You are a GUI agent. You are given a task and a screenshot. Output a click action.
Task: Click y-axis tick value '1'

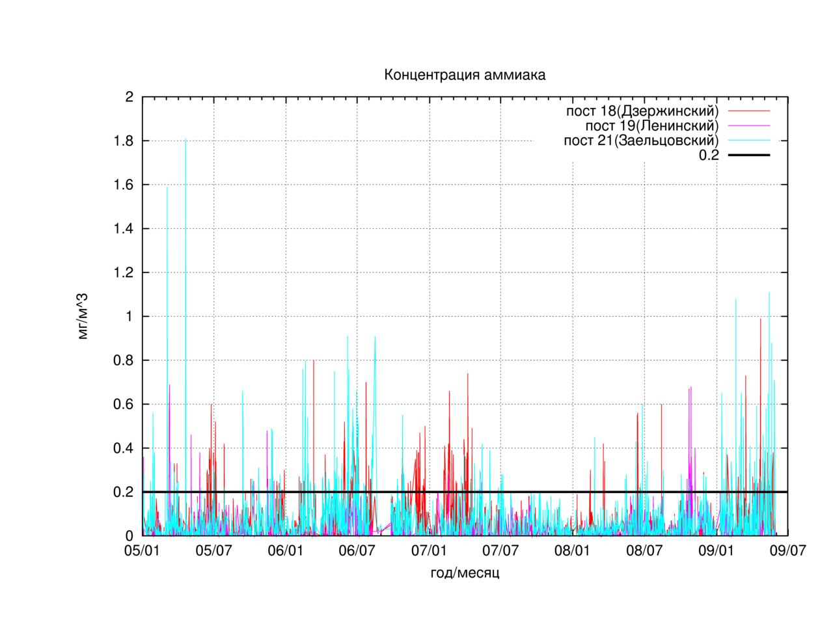point(129,316)
